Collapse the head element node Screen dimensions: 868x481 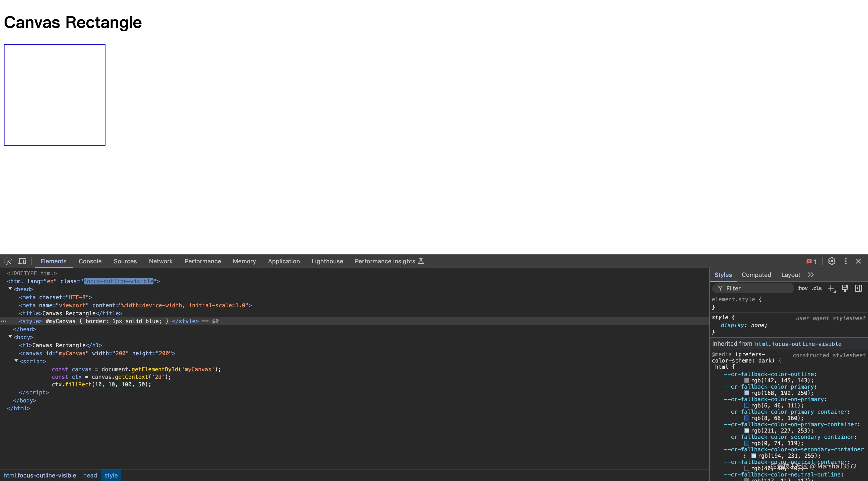[x=10, y=289]
